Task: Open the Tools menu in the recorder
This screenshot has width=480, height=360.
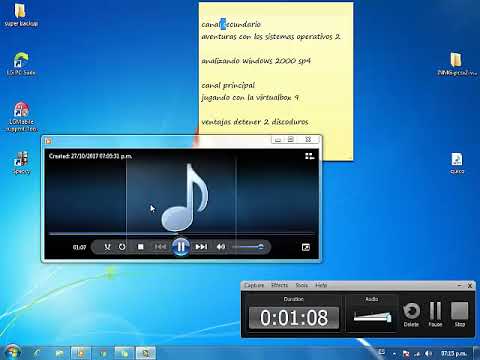Action: 302,285
